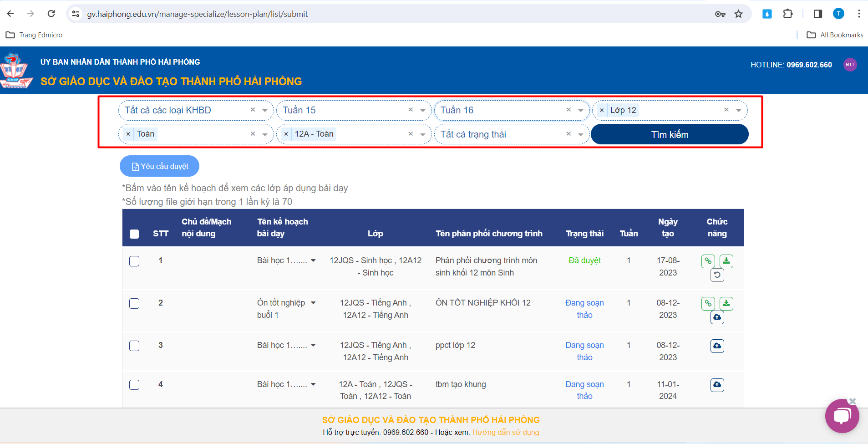Click the revert icon in row 1
Screen dimensions: 868x444
point(717,275)
